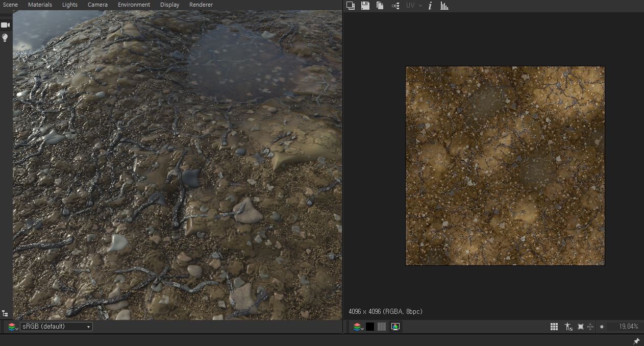644x346 pixels.
Task: Open the Renderer menu
Action: click(201, 5)
